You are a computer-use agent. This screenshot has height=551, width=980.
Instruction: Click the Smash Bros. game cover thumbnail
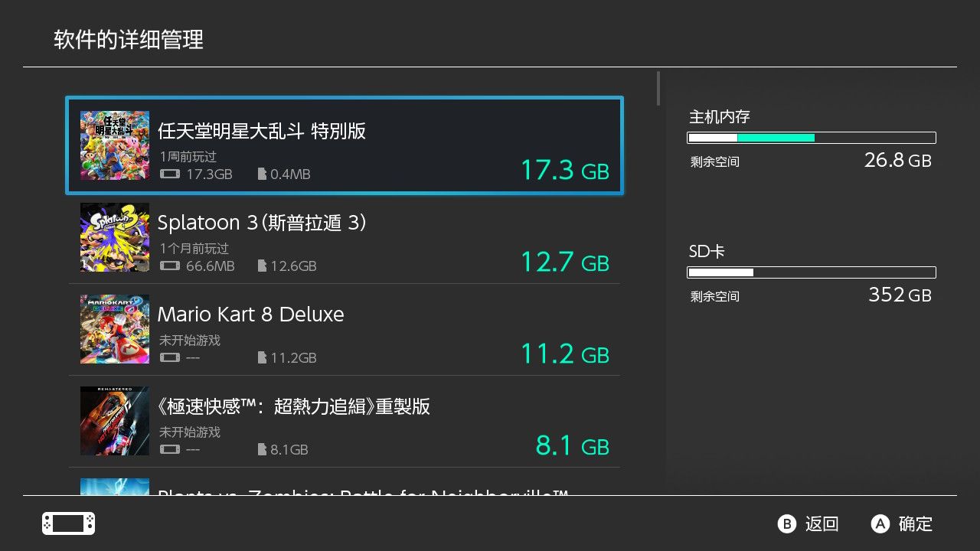115,145
